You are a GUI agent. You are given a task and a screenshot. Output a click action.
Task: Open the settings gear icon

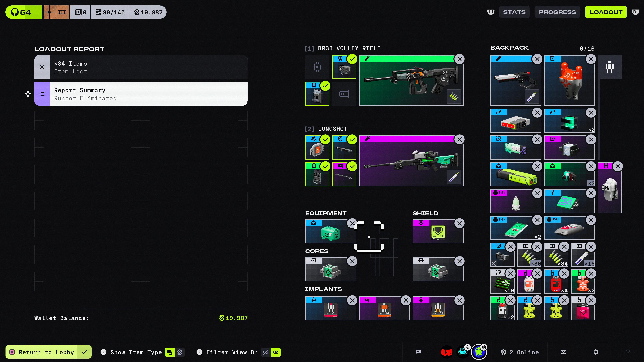[596, 352]
